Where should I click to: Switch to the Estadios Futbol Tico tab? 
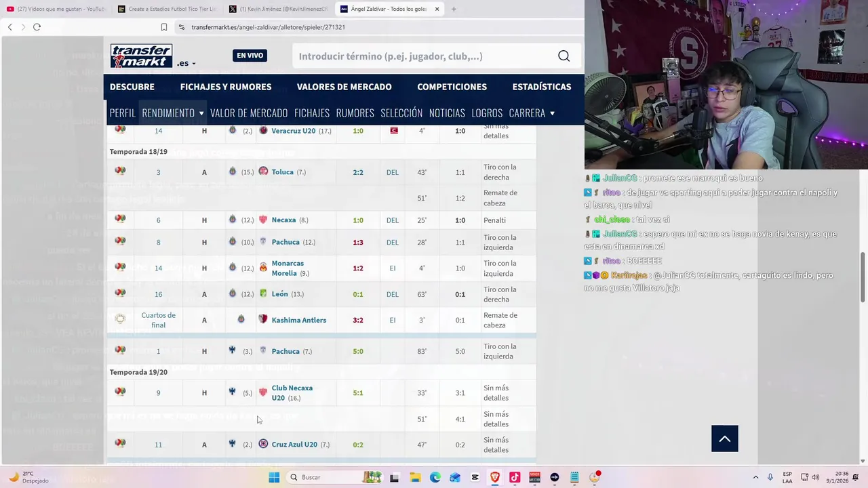point(166,9)
